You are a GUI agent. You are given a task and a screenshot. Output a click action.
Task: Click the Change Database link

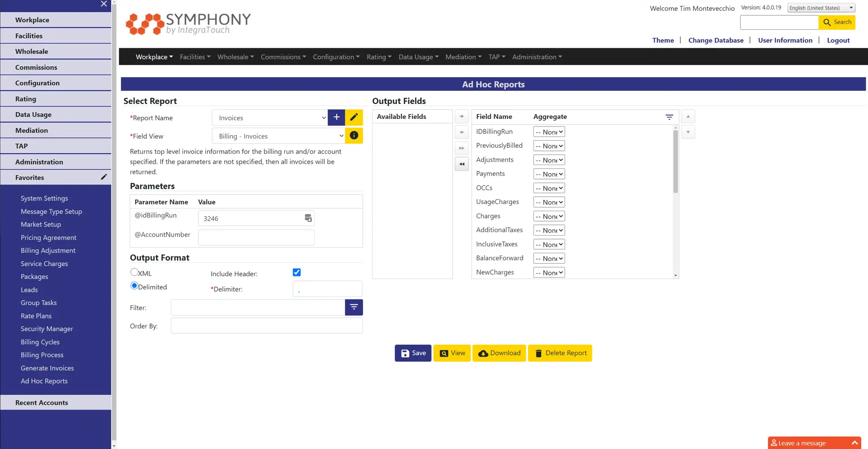[x=716, y=40]
